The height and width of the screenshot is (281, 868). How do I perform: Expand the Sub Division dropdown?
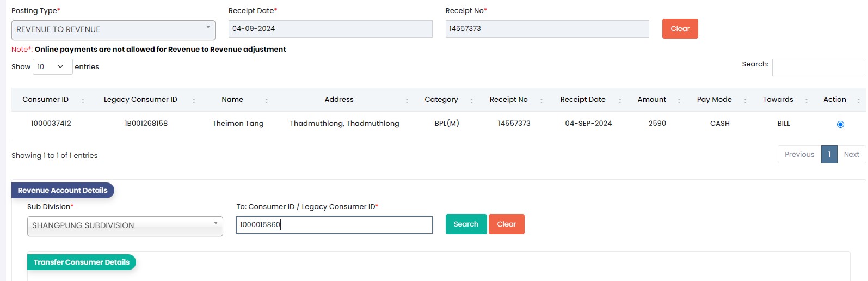click(125, 226)
